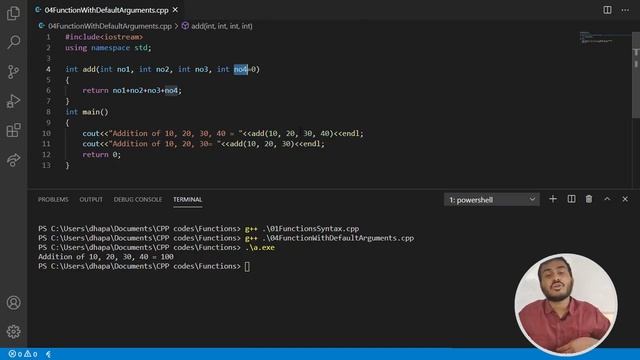
Task: Click the file name in the breadcrumb
Action: tap(110, 26)
